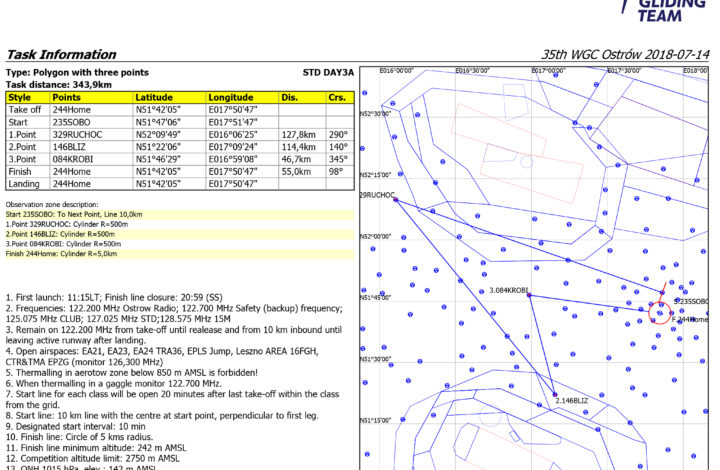Click the red finish circle on map
The height and width of the screenshot is (470, 720).
point(659,313)
